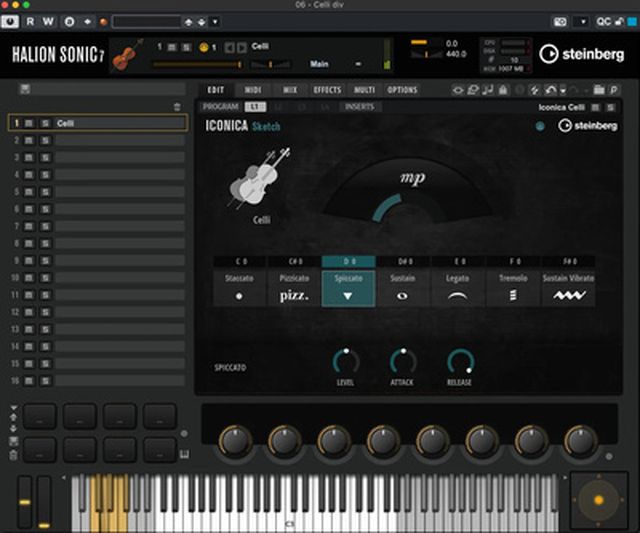Screen dimensions: 640x533
Task: Adjust the pitch bend wheel
Action: click(x=24, y=502)
